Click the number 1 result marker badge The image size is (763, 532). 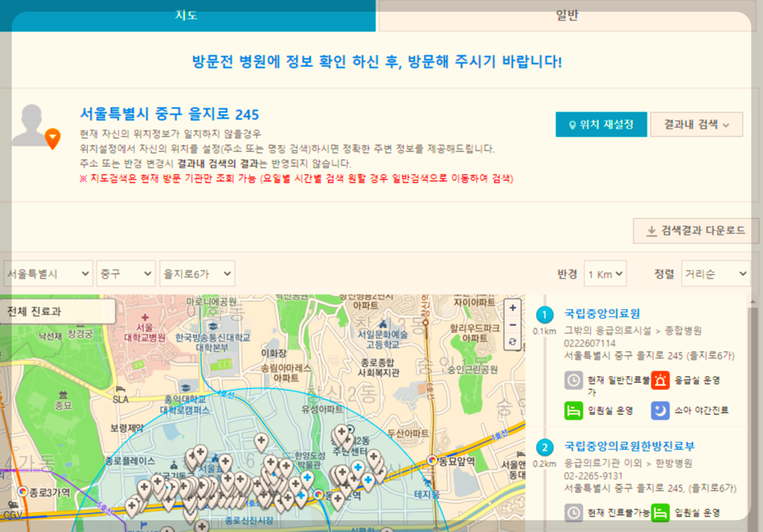coord(545,315)
